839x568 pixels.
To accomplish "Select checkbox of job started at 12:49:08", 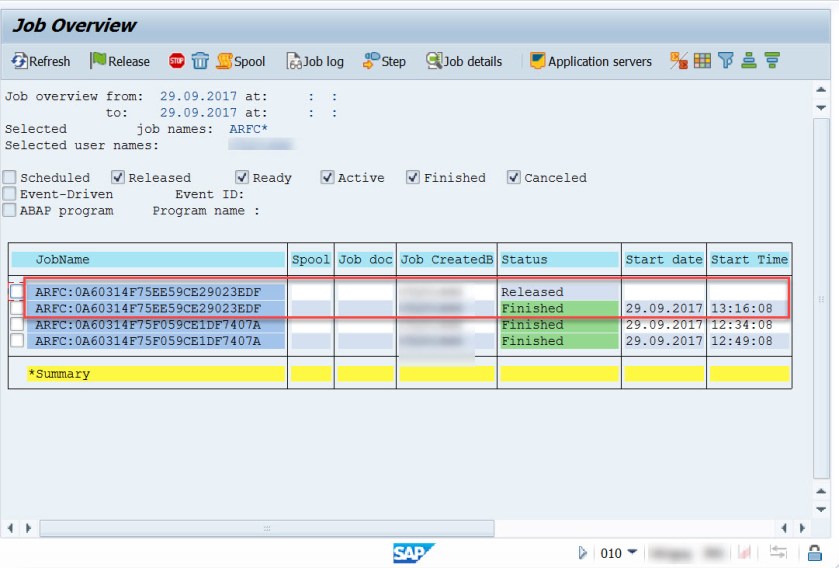I will point(17,340).
